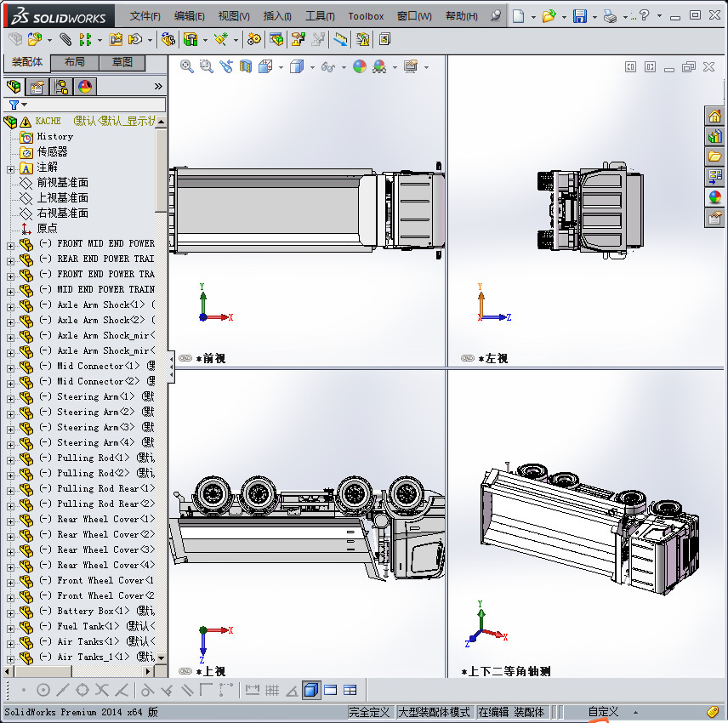Click the Edit Appearance color ball icon
Screen dimensions: 728x723
point(360,66)
